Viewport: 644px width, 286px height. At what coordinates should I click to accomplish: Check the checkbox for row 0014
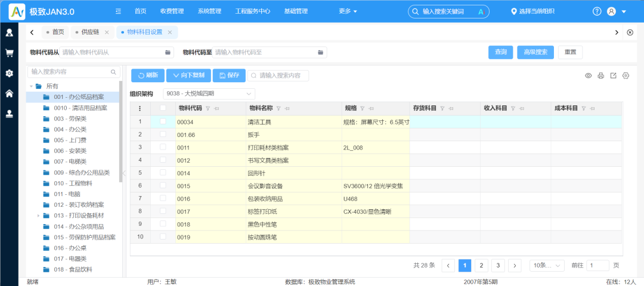click(x=163, y=172)
